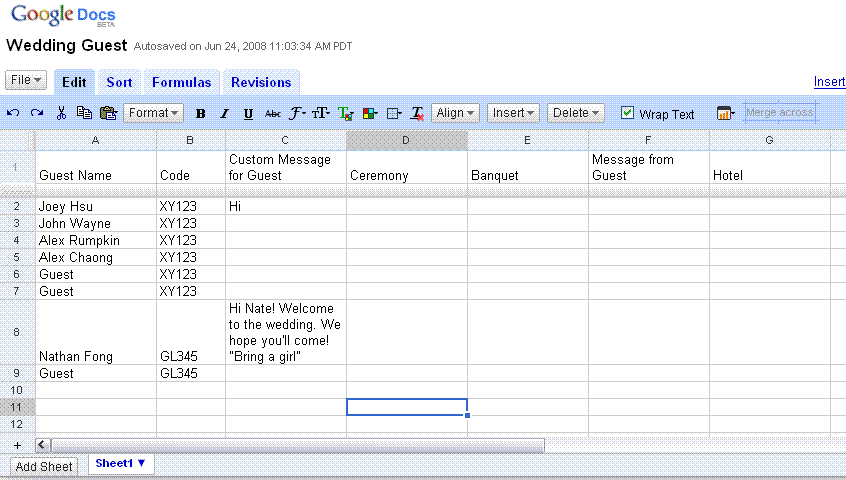Viewport: 846px width, 480px height.
Task: Open the Delete dropdown in the toolbar
Action: (576, 113)
